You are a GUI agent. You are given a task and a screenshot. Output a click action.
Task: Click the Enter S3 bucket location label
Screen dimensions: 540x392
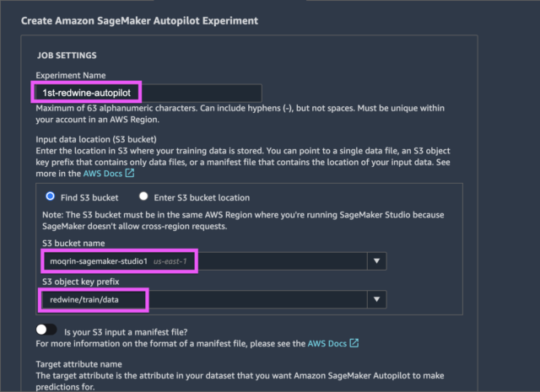tap(202, 197)
